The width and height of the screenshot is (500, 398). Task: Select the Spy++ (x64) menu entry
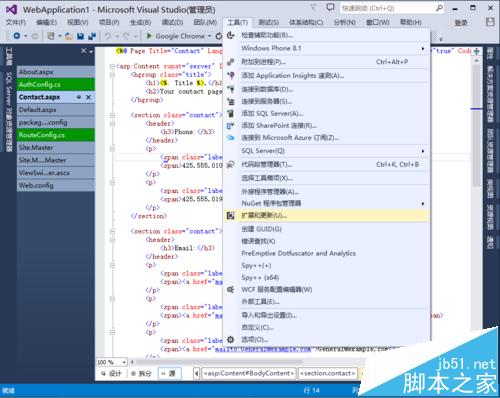tap(327, 277)
